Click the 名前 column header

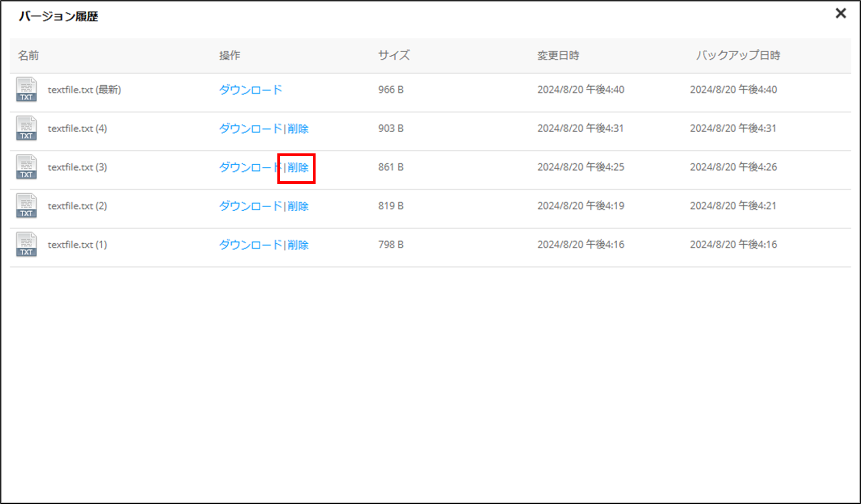28,55
